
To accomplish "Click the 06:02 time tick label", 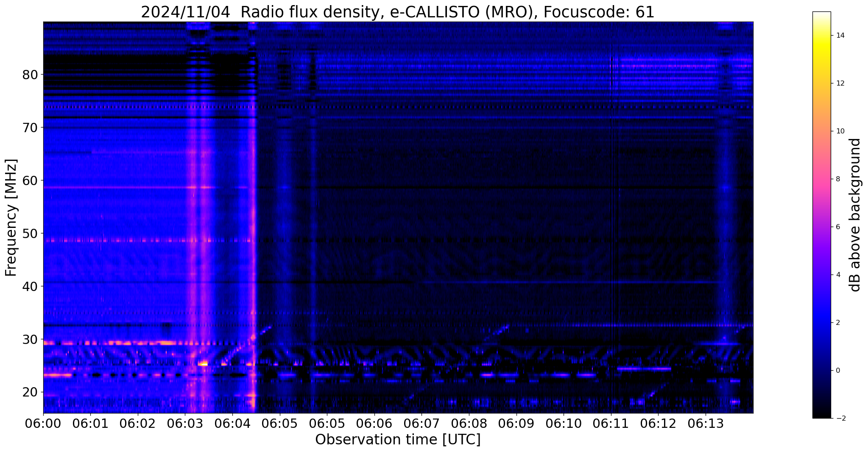I will tap(138, 424).
